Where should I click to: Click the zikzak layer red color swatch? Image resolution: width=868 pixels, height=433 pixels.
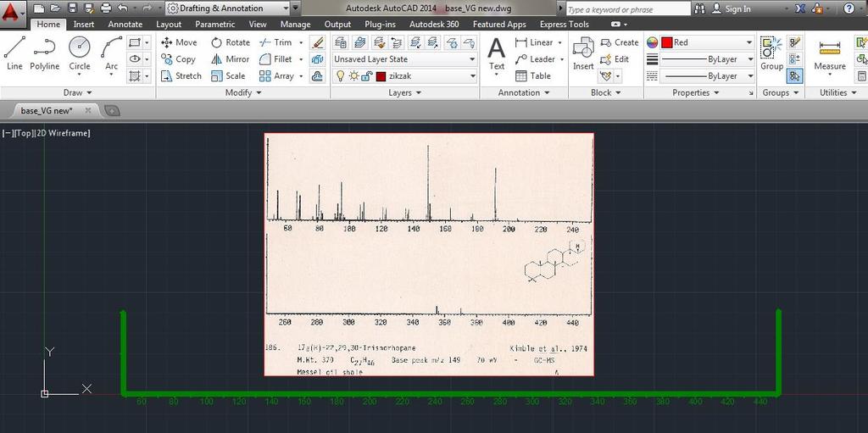[381, 76]
